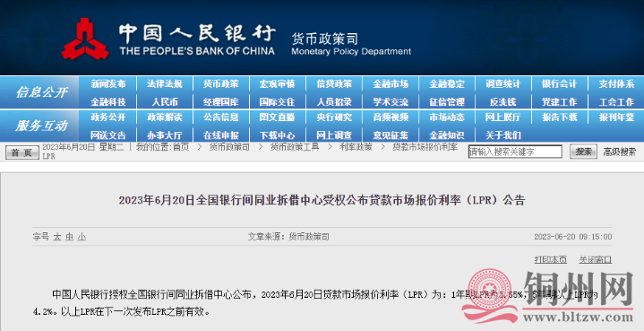644x331 pixels.
Task: Open 报告下载 navigation item
Action: pos(560,118)
